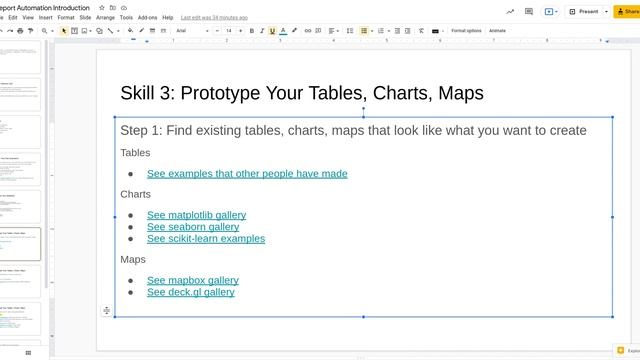Select the line tool

110,31
